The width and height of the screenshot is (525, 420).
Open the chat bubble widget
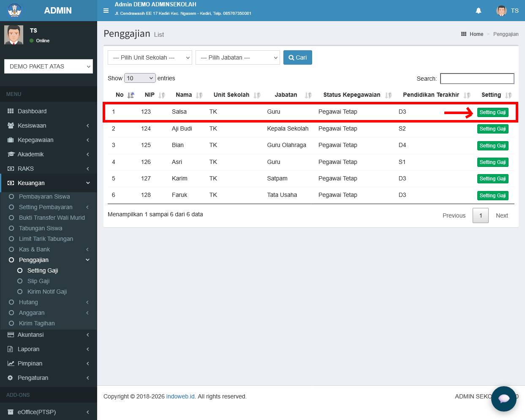[504, 398]
